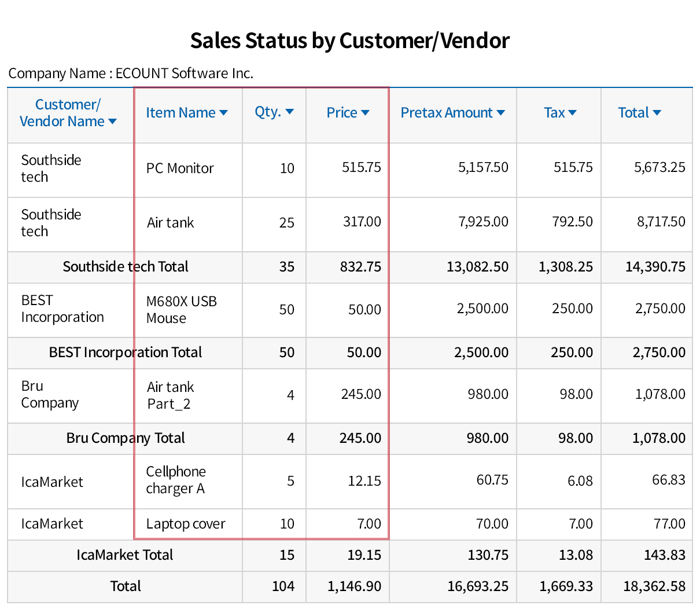Open the Price sort dropdown

coord(364,113)
